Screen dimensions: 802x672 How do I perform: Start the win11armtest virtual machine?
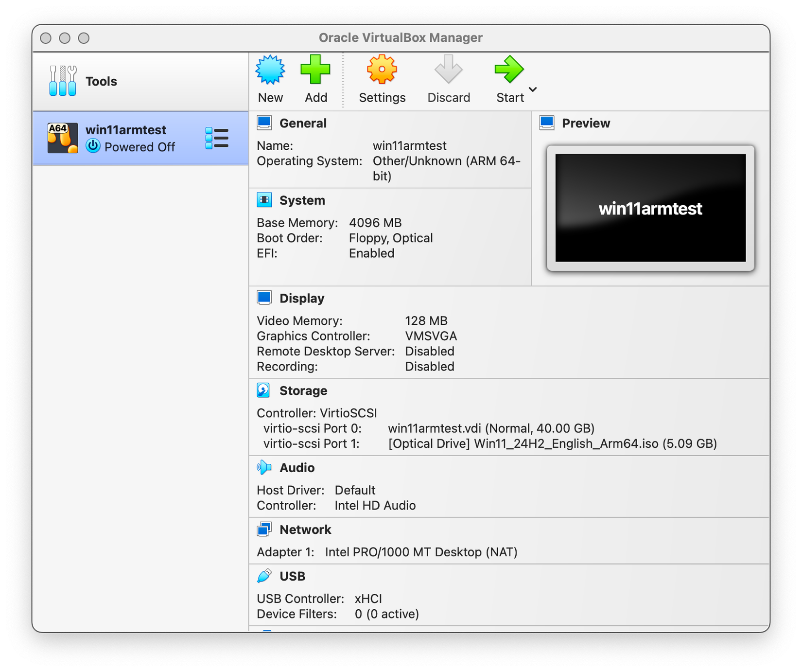[509, 70]
